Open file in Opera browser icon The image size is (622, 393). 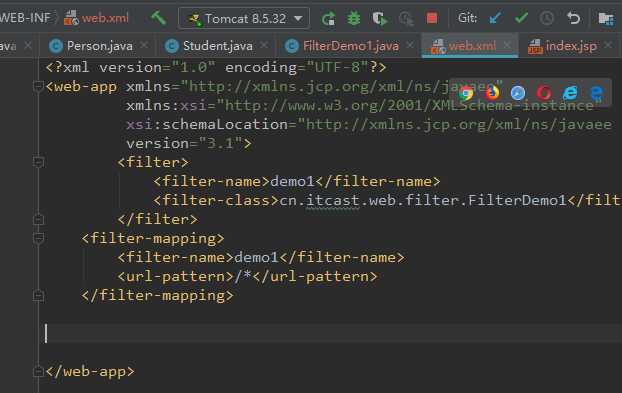point(544,93)
